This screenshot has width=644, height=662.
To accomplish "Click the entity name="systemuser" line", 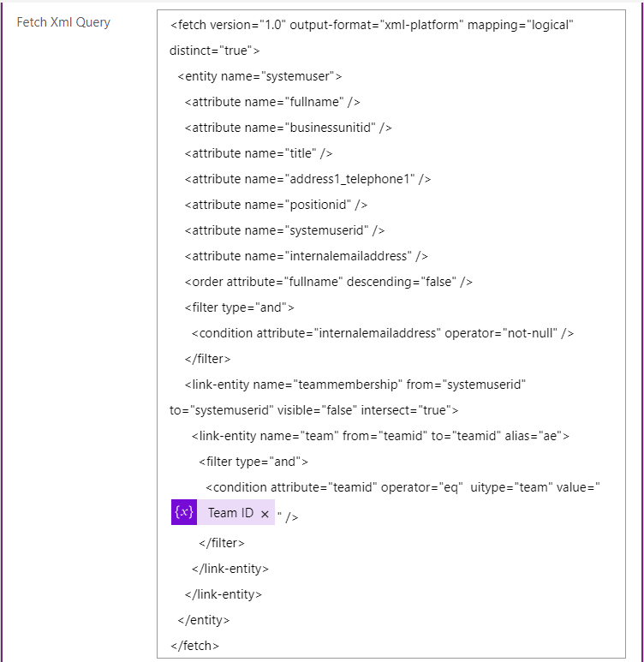I will click(259, 76).
